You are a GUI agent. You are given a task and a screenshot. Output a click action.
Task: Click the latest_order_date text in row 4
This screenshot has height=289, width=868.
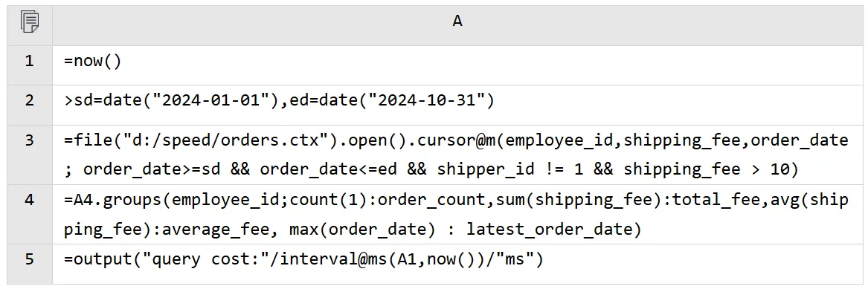(x=553, y=230)
